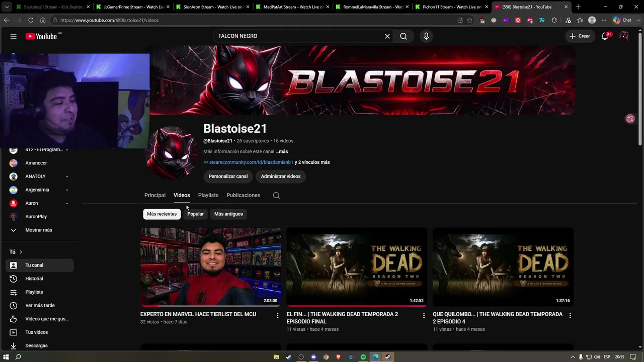
Task: Click the browser address bar URL
Action: (110, 20)
